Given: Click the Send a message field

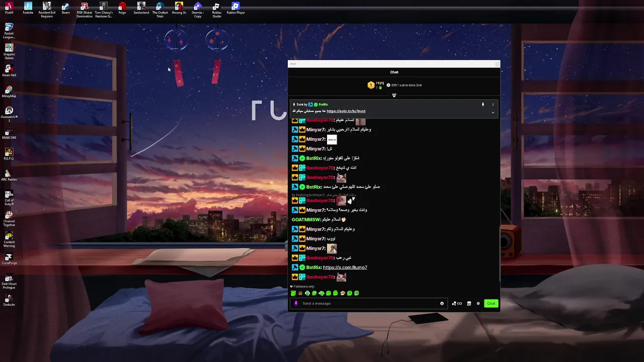Looking at the screenshot, I should [x=368, y=303].
